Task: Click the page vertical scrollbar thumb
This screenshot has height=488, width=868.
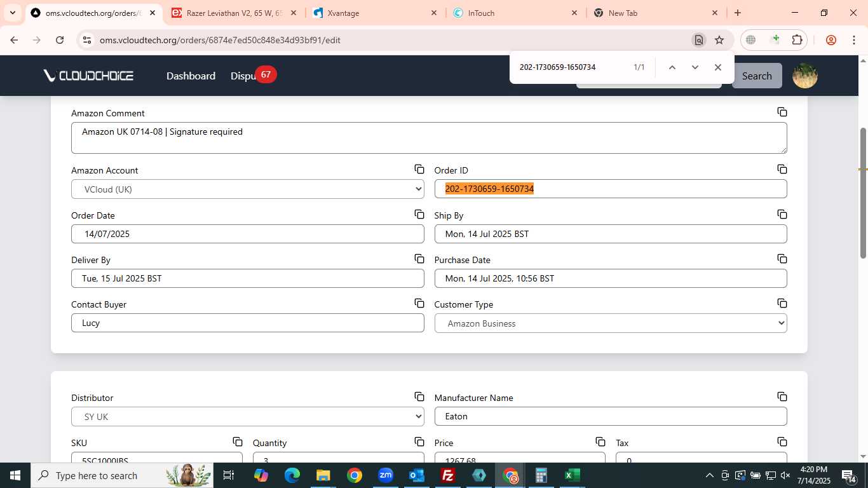Action: click(863, 193)
